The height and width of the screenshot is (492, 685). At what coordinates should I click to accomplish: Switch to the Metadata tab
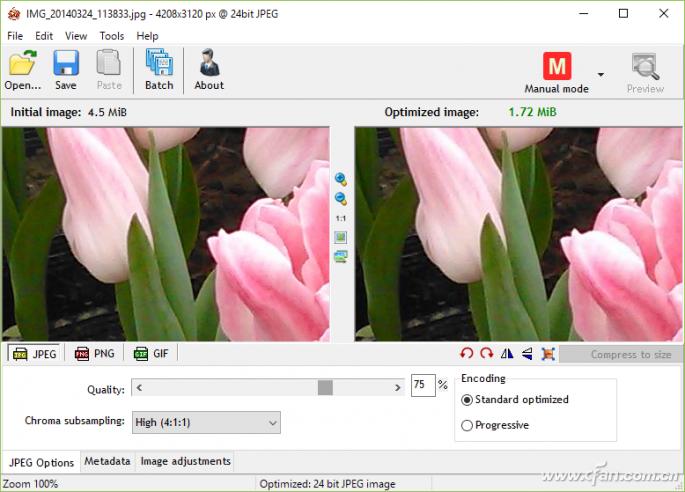click(x=107, y=461)
